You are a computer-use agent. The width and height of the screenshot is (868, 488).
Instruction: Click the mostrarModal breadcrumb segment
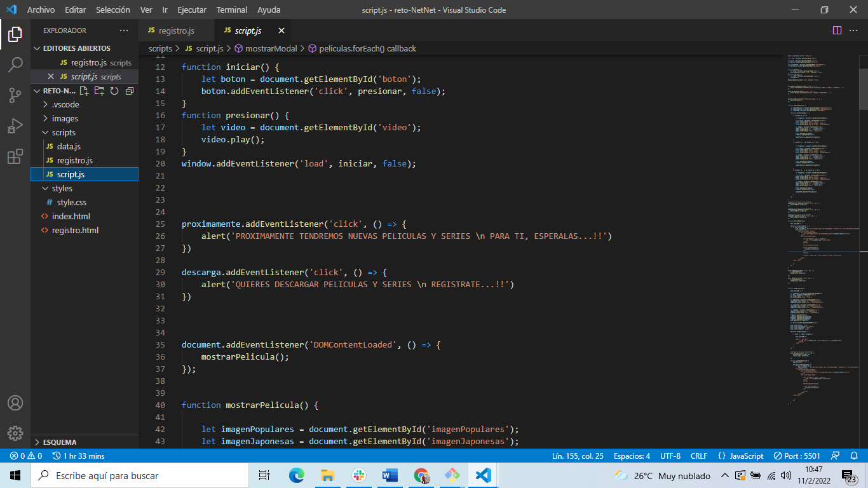(x=265, y=48)
